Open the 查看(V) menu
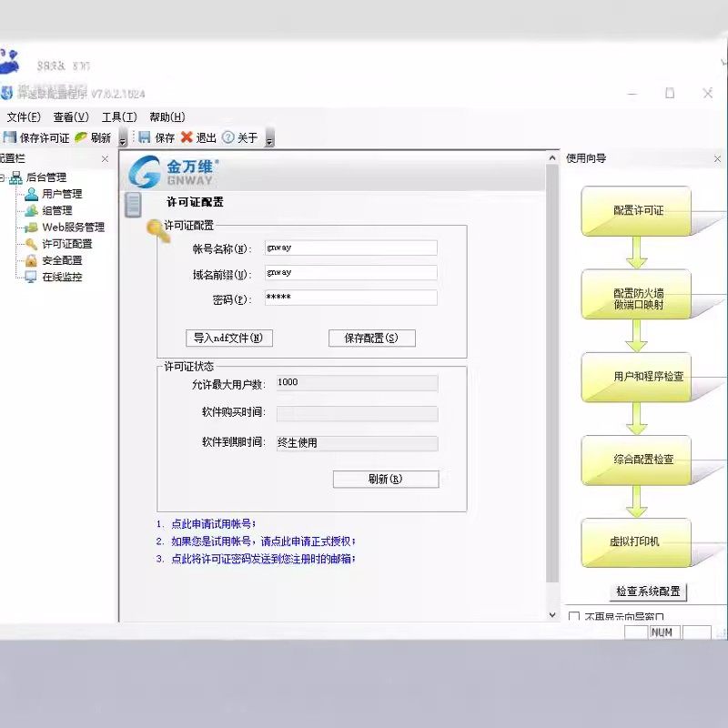 pos(71,117)
